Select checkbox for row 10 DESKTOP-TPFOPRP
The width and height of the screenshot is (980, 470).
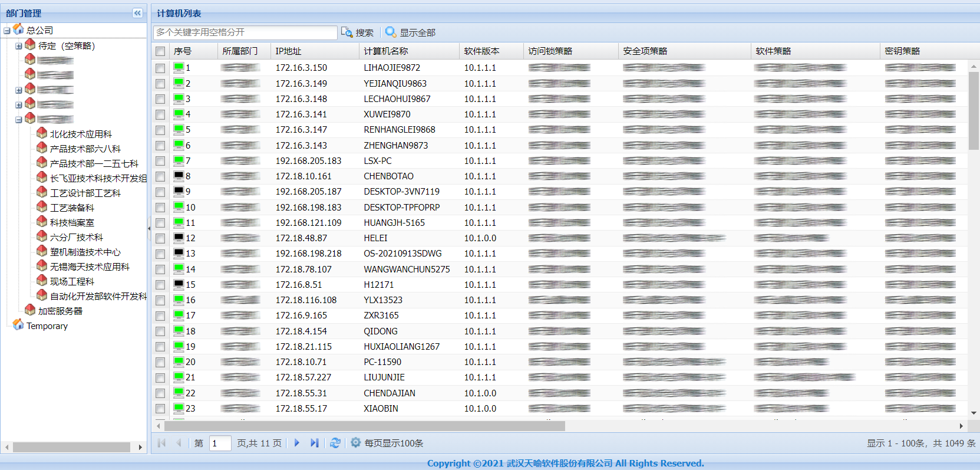160,208
